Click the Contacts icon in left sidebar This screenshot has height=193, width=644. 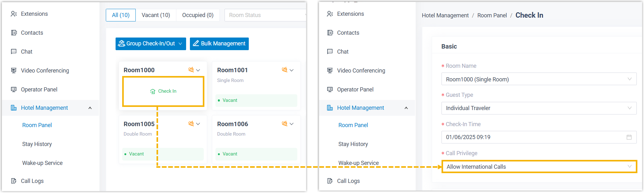14,33
